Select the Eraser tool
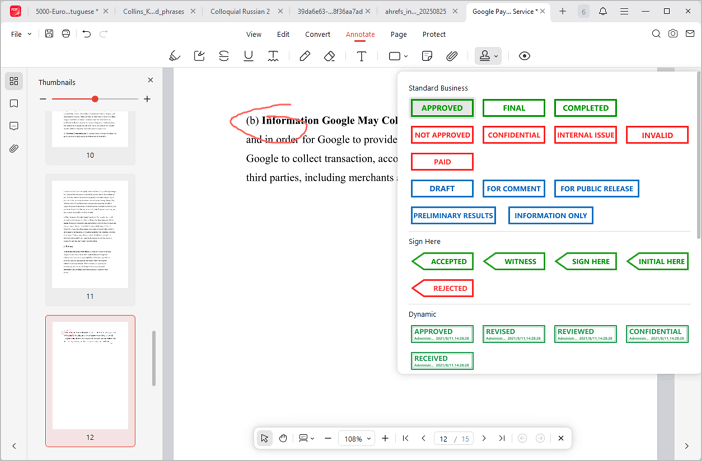 (x=330, y=56)
